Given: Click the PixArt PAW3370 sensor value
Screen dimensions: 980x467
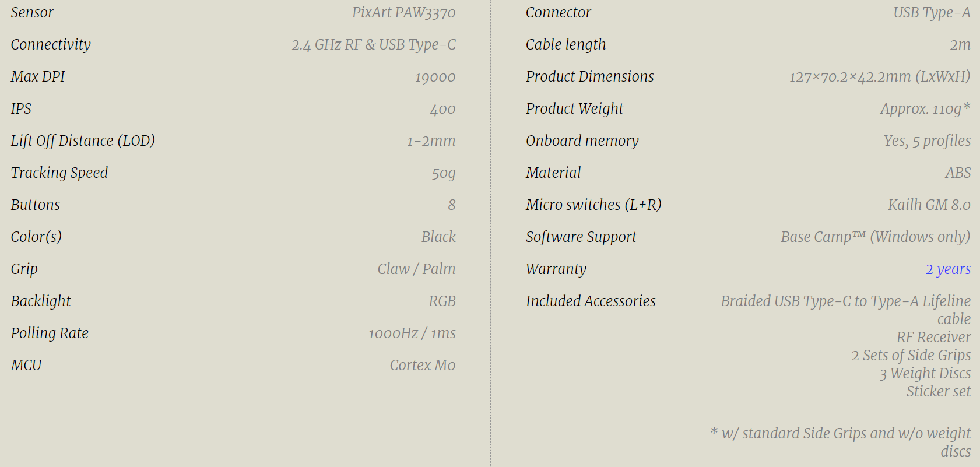Looking at the screenshot, I should pos(403,13).
